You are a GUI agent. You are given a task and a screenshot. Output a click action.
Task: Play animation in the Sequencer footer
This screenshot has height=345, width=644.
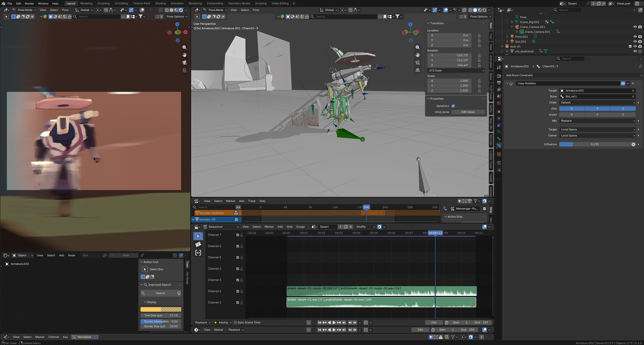tap(334, 322)
